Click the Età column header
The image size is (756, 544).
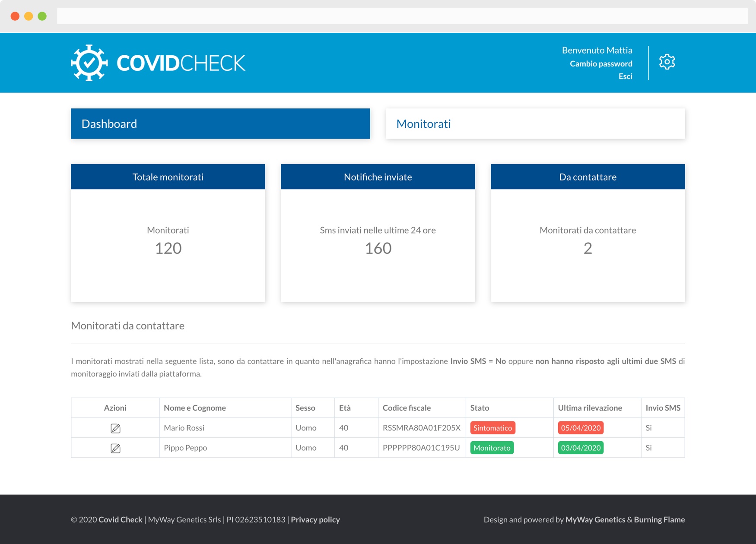(356, 408)
